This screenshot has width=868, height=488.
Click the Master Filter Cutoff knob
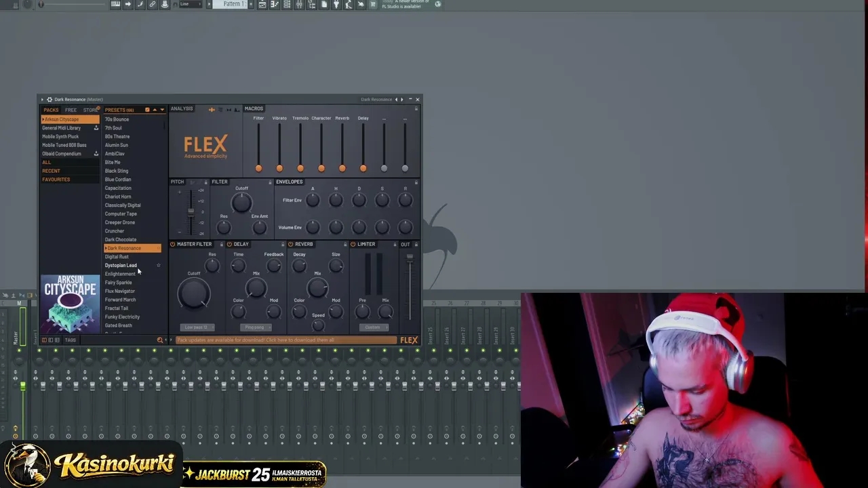click(x=194, y=294)
